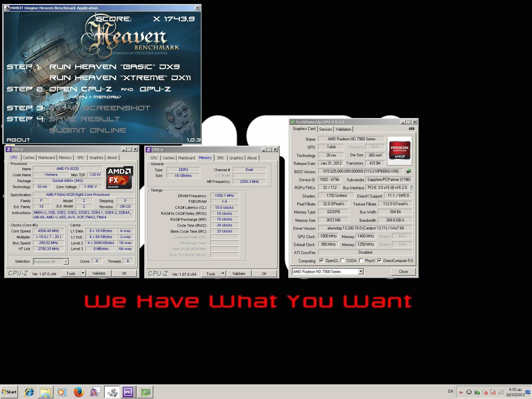Click the AMD FX-8320 name field
Viewport: 532px width, 399px height.
click(x=68, y=169)
